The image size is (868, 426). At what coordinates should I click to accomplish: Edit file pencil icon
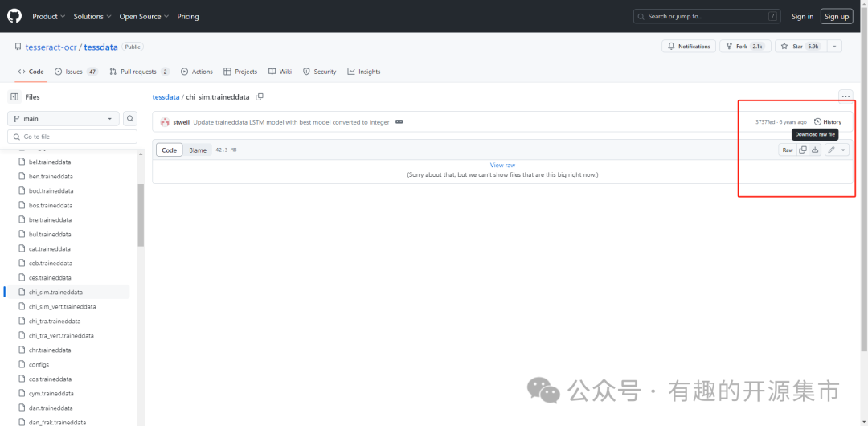[831, 150]
